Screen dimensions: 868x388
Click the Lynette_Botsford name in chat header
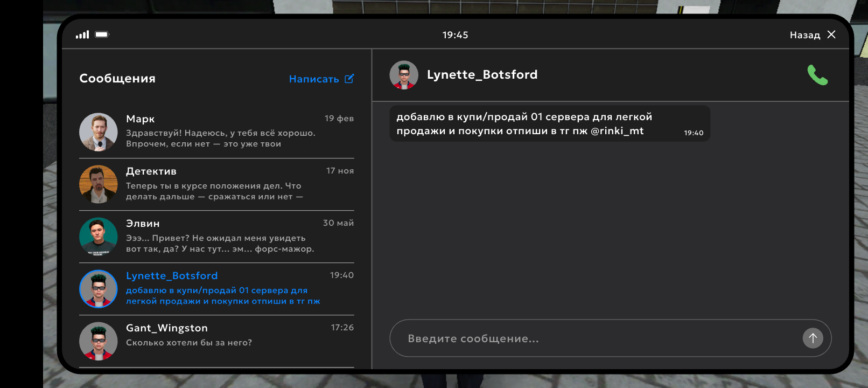coord(482,75)
